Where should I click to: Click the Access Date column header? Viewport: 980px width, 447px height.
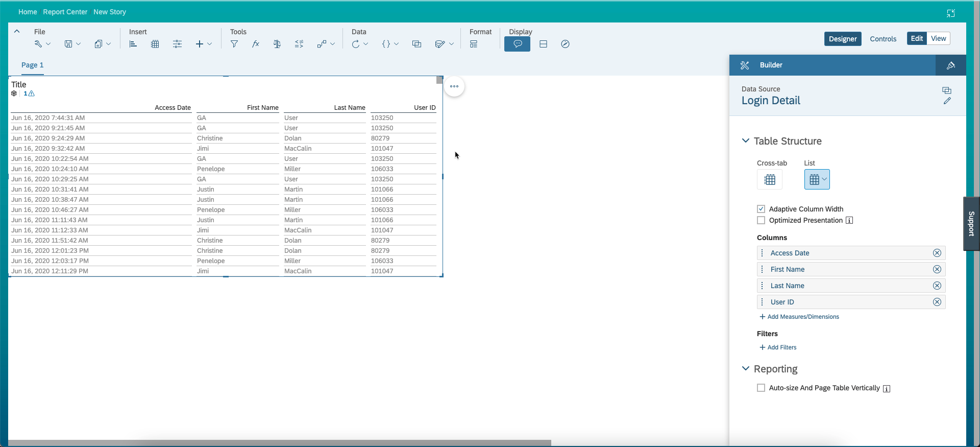[173, 108]
